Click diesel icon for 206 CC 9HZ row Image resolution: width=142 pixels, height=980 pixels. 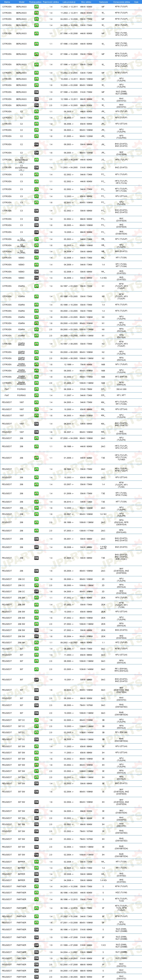coord(36,592)
